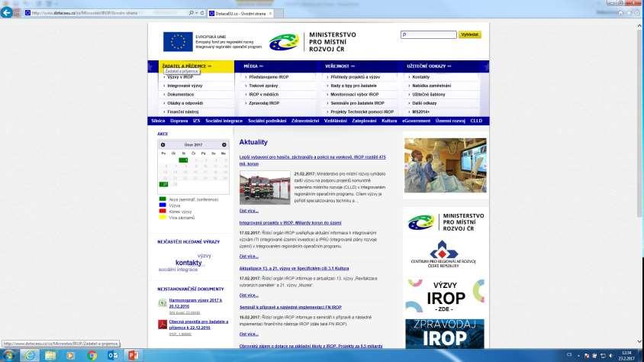
Task: Open Silnice topic in blue bar
Action: pos(158,121)
